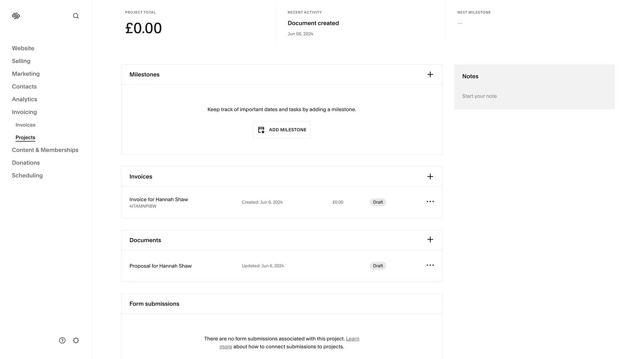
Task: Click the Squarespace logo icon
Action: 16,16
